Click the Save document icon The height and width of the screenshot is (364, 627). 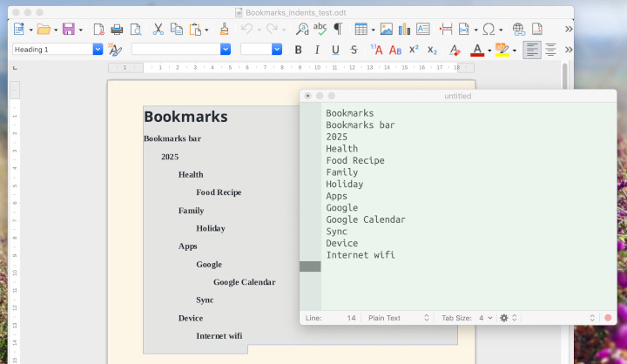click(68, 30)
